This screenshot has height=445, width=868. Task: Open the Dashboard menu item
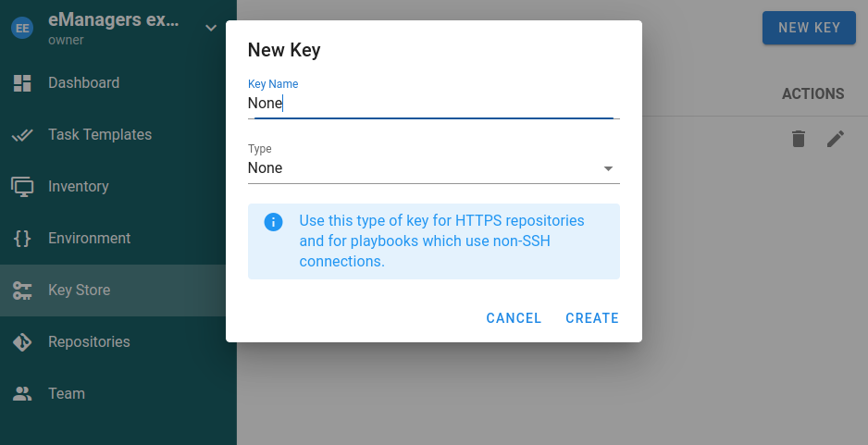point(83,83)
